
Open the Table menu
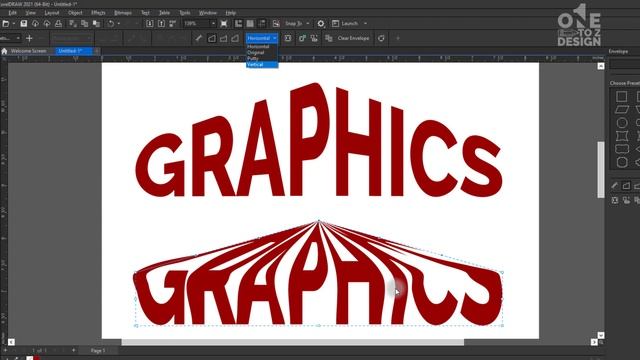pos(164,13)
